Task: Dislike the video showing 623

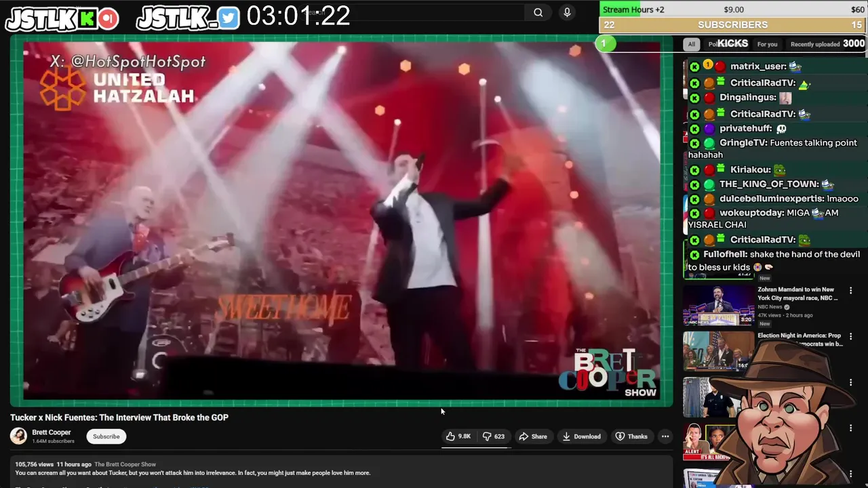Action: (x=494, y=436)
